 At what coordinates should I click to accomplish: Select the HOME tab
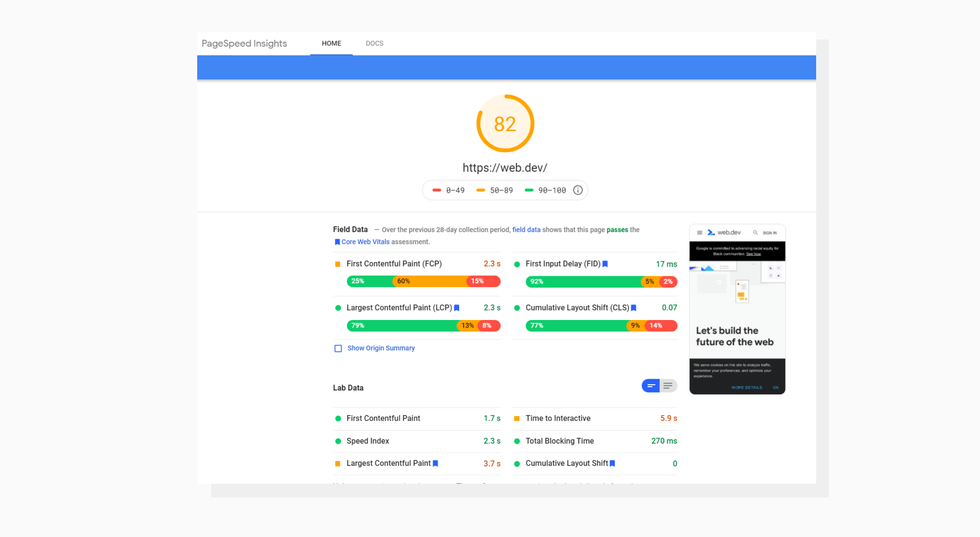(331, 43)
